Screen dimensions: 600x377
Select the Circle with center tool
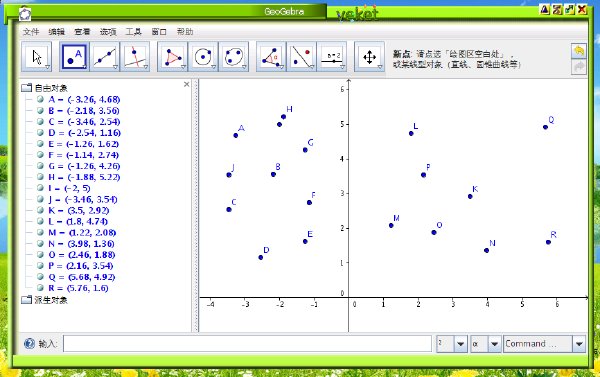pos(203,57)
